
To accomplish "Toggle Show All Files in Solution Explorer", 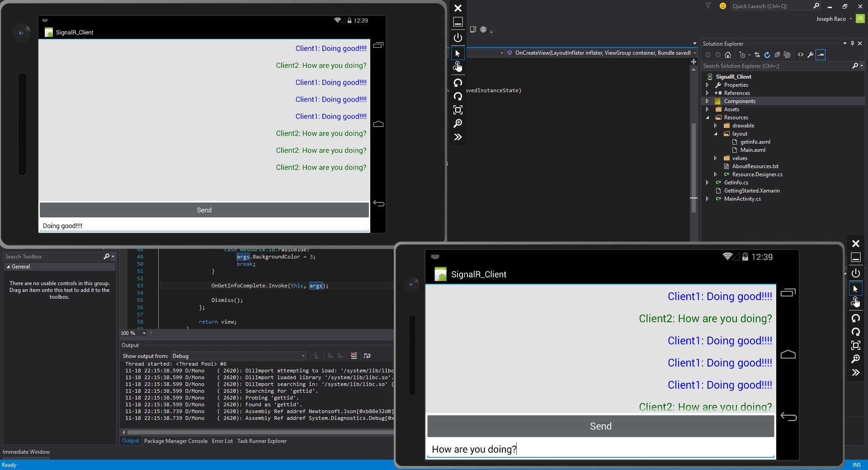I will (x=787, y=55).
